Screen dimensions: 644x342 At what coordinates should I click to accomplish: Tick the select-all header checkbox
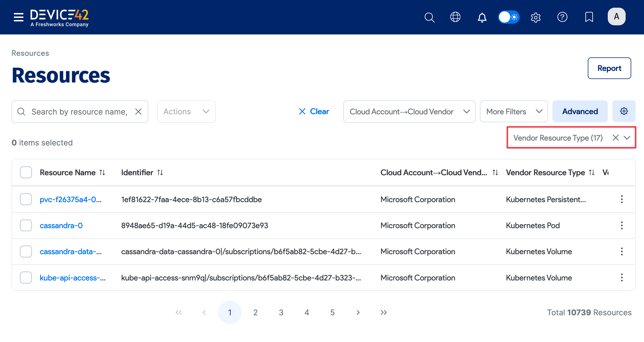[x=26, y=172]
